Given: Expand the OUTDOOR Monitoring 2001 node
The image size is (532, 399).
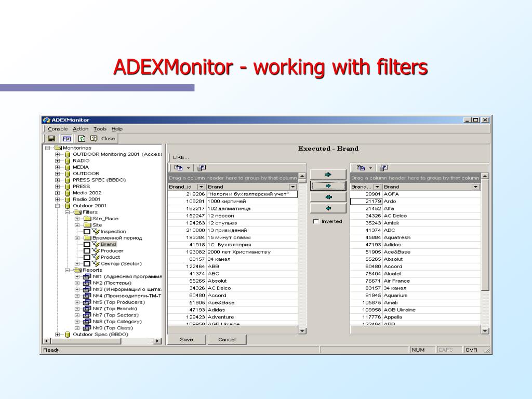Looking at the screenshot, I should click(x=57, y=154).
